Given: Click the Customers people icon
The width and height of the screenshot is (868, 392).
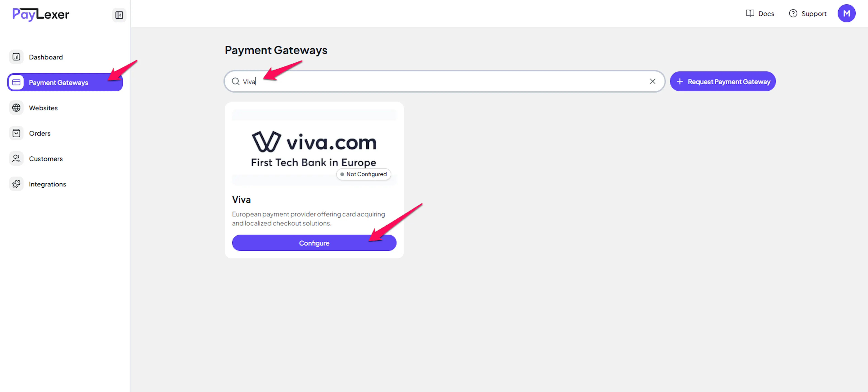Looking at the screenshot, I should pyautogui.click(x=16, y=158).
